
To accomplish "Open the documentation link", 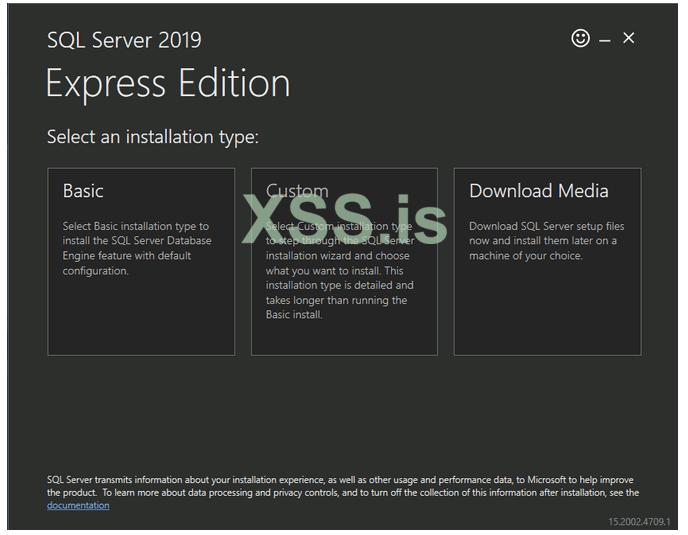I will coord(78,506).
